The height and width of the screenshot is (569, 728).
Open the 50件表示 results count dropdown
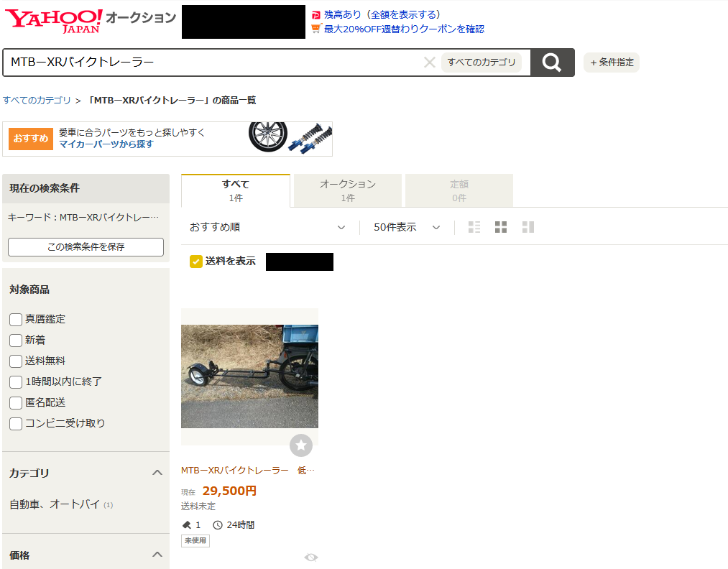(x=407, y=227)
